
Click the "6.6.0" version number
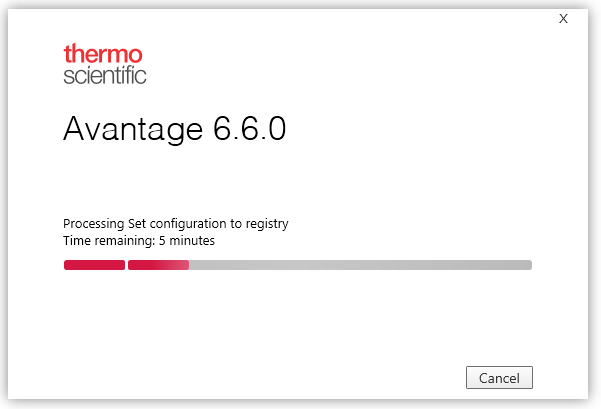[x=250, y=129]
